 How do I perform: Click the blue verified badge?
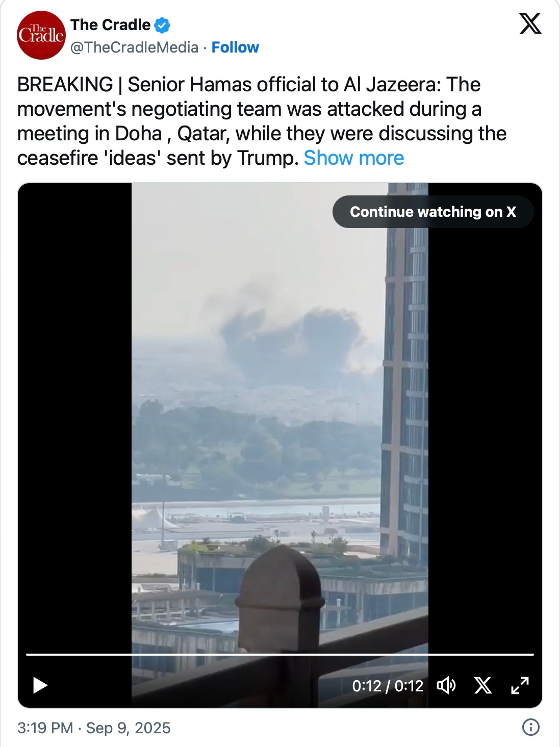[x=163, y=24]
